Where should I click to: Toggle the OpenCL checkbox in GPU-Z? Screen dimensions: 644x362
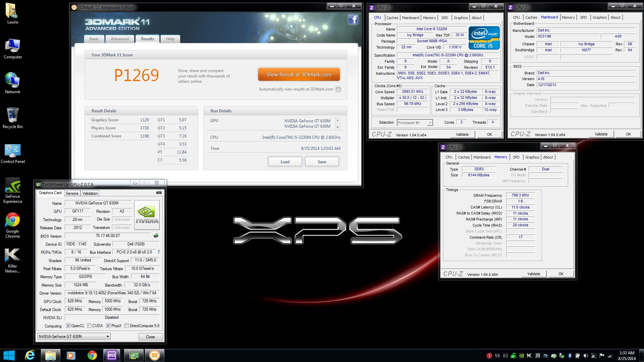[68, 326]
